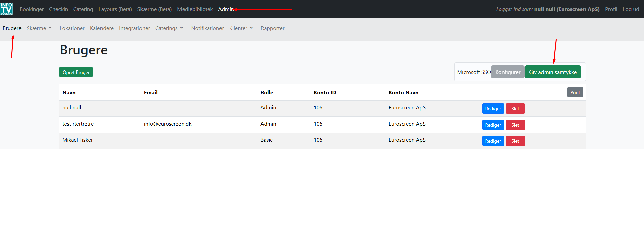Click logged-in user null null (Euroscreen ApS)
This screenshot has height=238, width=644.
[x=567, y=9]
